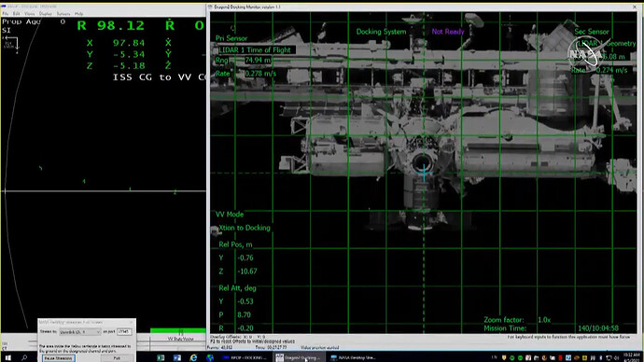
Task: Click the Prop Age label
Action: tap(21, 21)
